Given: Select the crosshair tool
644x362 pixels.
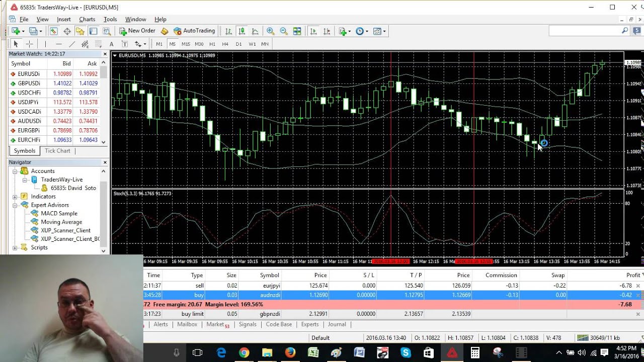Looking at the screenshot, I should [x=29, y=44].
